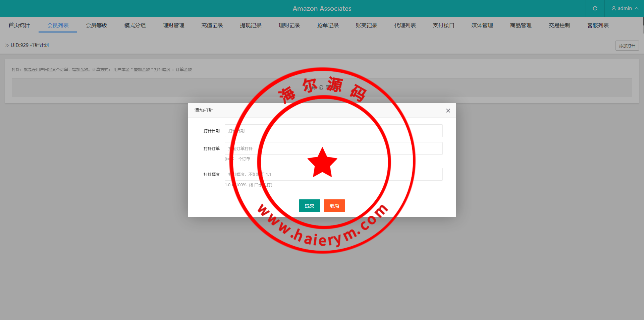Viewport: 644px width, 320px height.
Task: Navigate to the 抢单记录 tab
Action: coord(328,25)
